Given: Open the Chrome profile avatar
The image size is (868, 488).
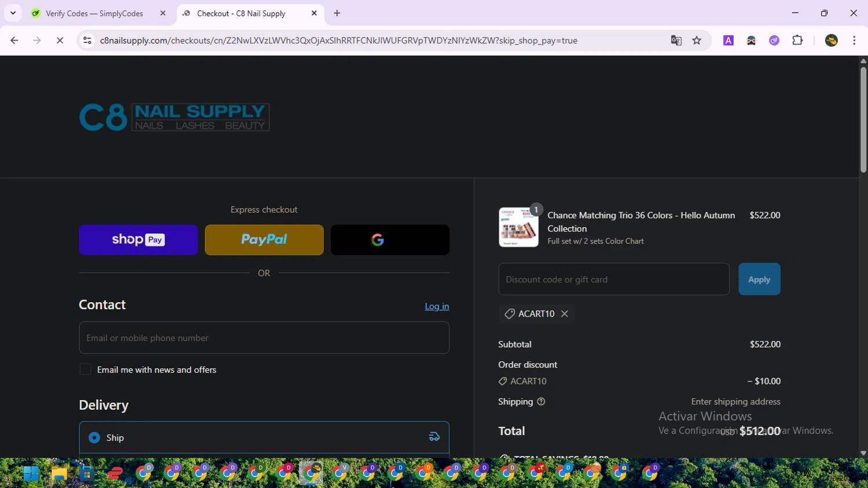Looking at the screenshot, I should pos(832,41).
